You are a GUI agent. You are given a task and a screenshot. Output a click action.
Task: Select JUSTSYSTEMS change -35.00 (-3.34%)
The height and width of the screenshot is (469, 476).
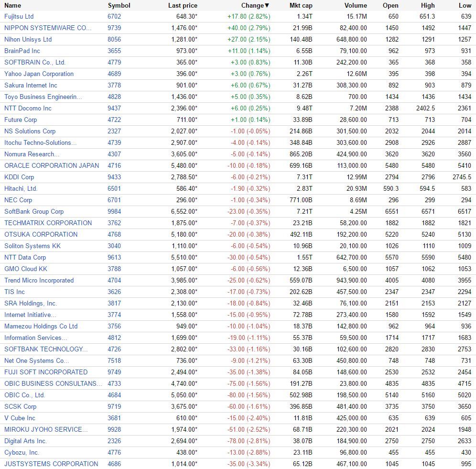tap(249, 464)
